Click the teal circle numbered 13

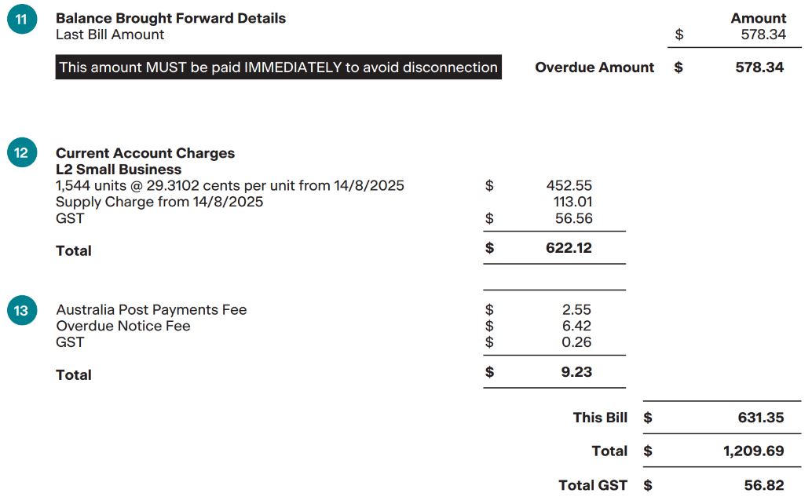click(21, 311)
